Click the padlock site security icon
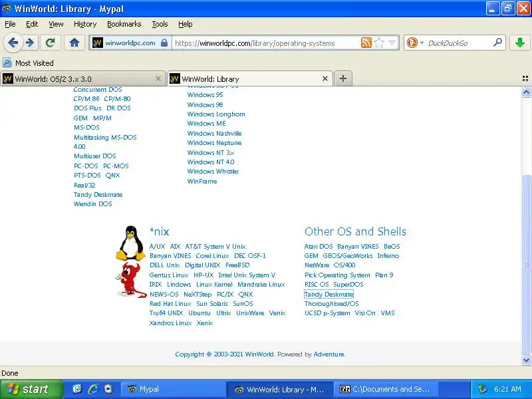The height and width of the screenshot is (399, 532). coord(164,43)
